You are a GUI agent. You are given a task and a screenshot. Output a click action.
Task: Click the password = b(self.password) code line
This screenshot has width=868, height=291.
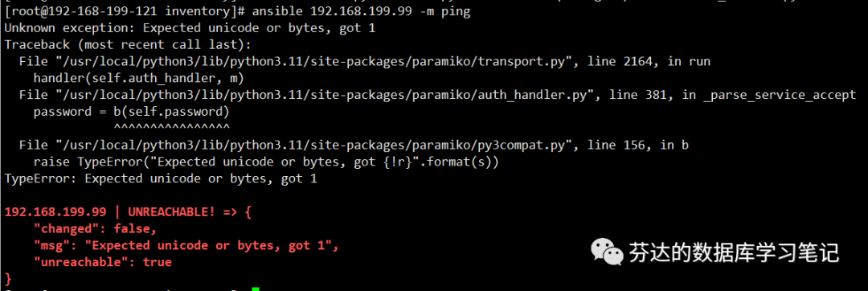click(131, 113)
